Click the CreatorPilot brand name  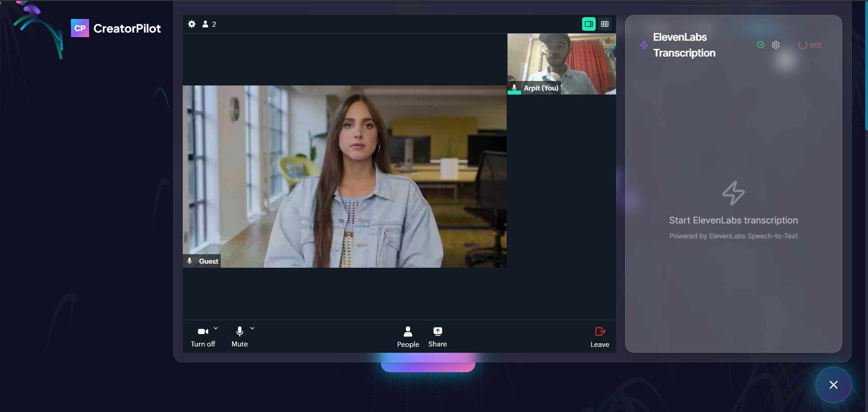pyautogui.click(x=127, y=28)
